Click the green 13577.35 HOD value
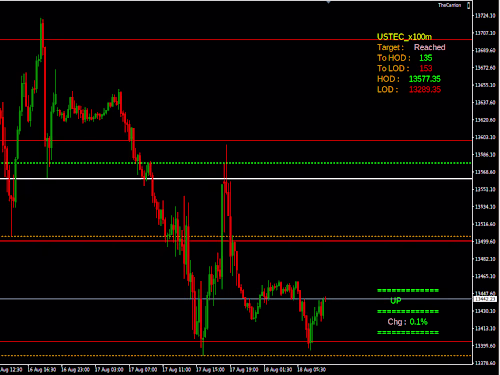500x375 pixels. [424, 79]
